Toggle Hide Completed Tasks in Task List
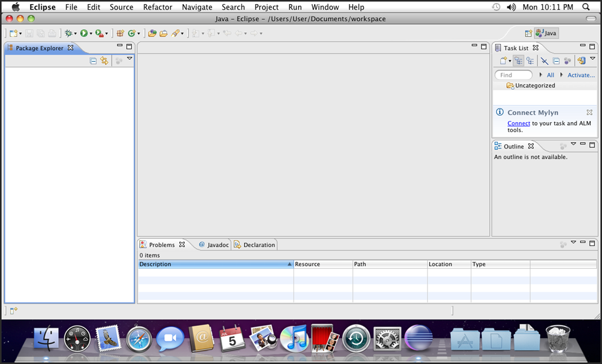Image resolution: width=602 pixels, height=364 pixels. tap(544, 60)
